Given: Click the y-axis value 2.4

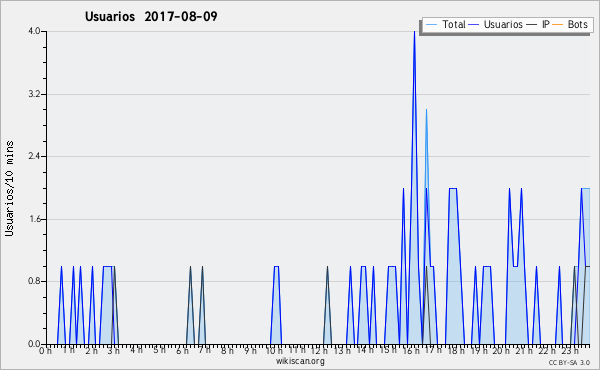Looking at the screenshot, I should tap(34, 156).
